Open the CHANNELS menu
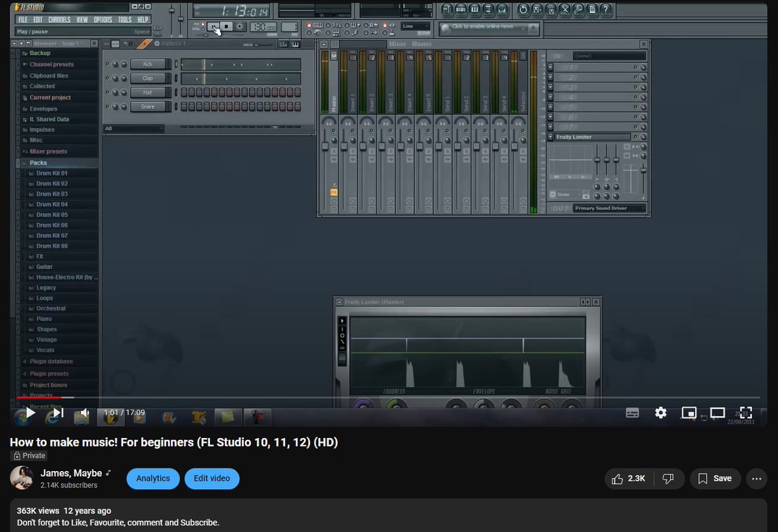Screen dimensions: 778x532 pos(60,19)
